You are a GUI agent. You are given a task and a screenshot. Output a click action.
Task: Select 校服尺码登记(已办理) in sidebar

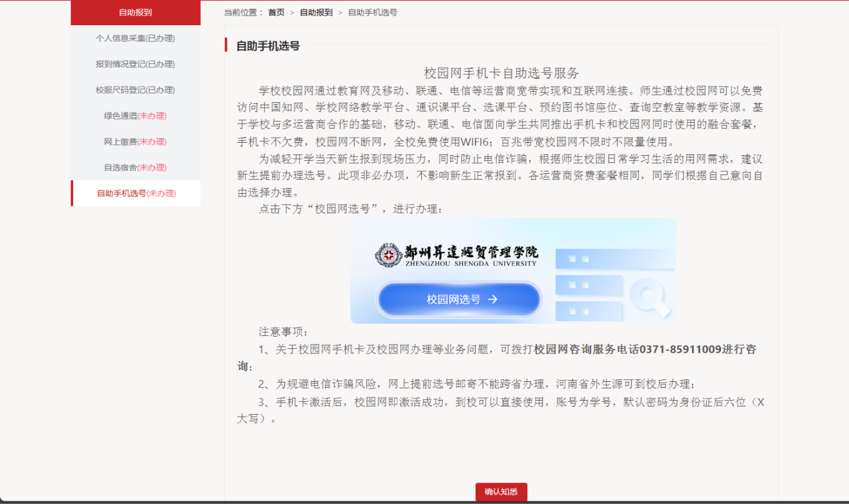(x=136, y=90)
